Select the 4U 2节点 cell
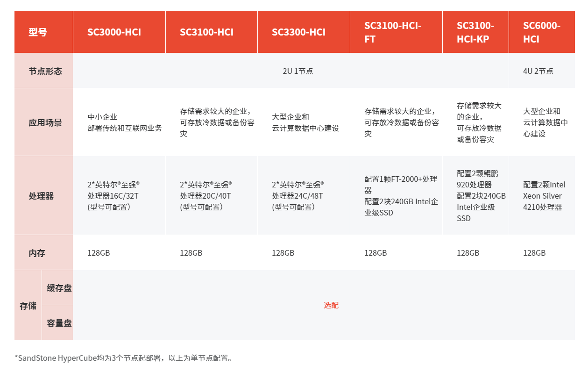 click(538, 71)
